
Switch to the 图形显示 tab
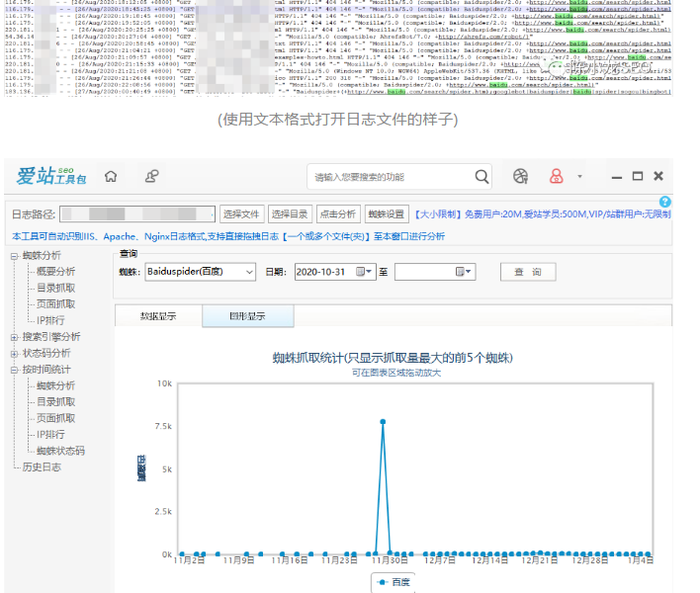248,316
